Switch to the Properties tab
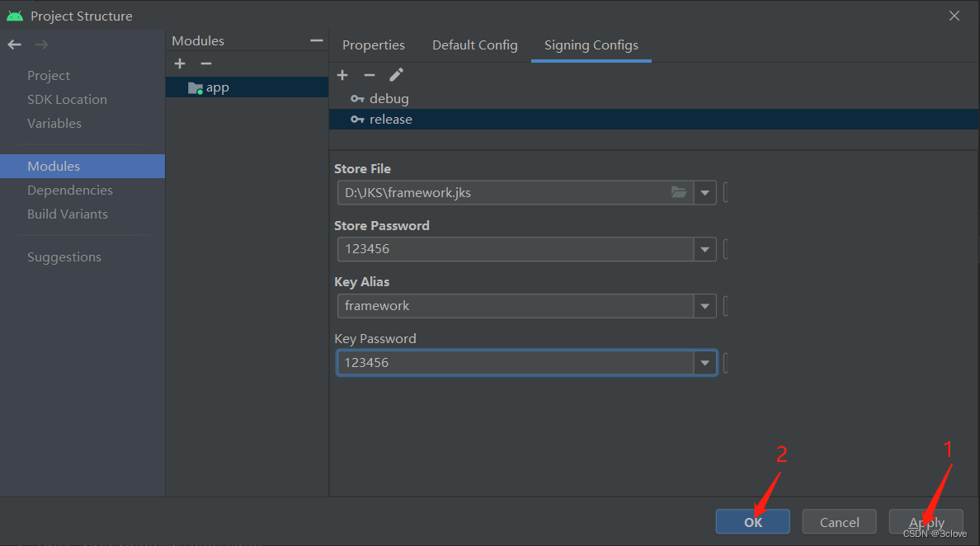Image resolution: width=980 pixels, height=546 pixels. click(373, 45)
